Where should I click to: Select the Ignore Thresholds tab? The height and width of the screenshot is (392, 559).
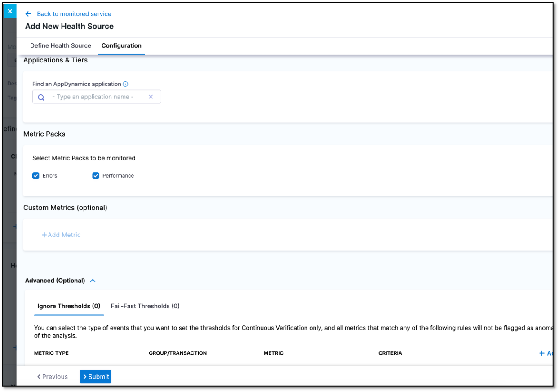69,306
